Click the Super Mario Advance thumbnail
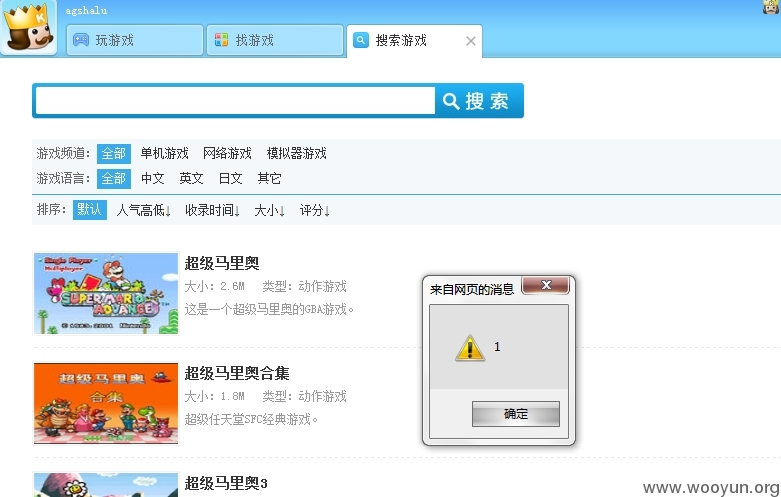Screen dimensions: 781x497 [x=106, y=293]
